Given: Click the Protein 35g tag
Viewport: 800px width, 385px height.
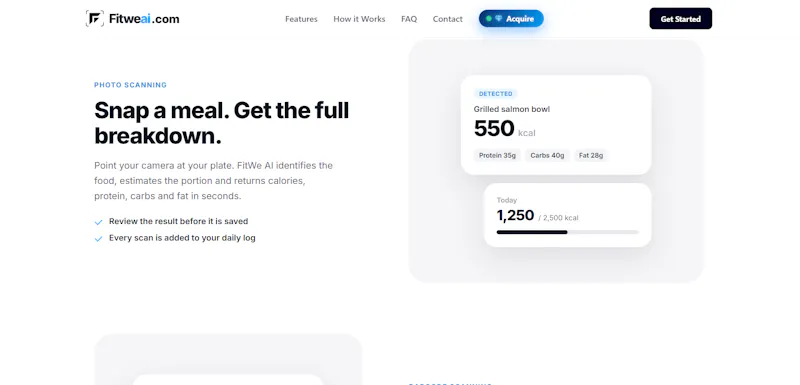Looking at the screenshot, I should click(497, 156).
